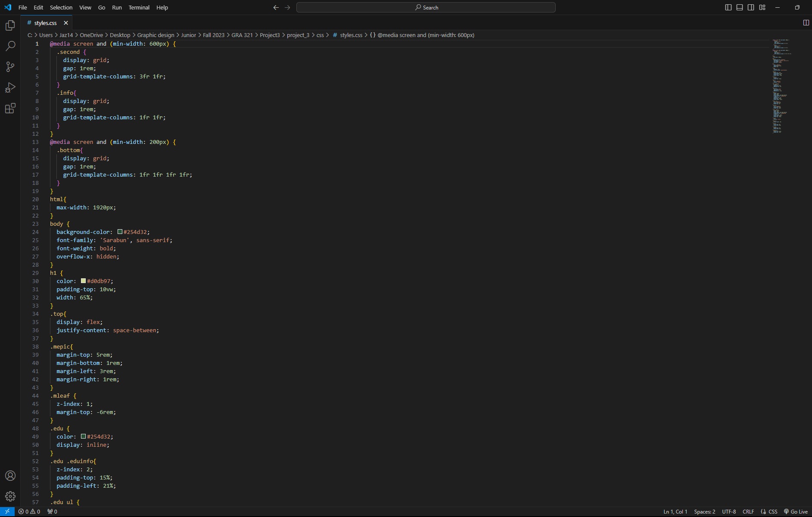
Task: Open the CSS language mode selector
Action: [x=773, y=512]
